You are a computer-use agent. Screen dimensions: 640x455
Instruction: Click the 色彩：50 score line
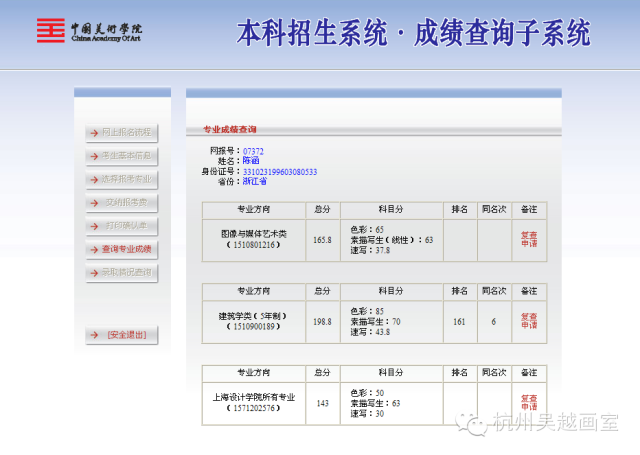pyautogui.click(x=367, y=393)
